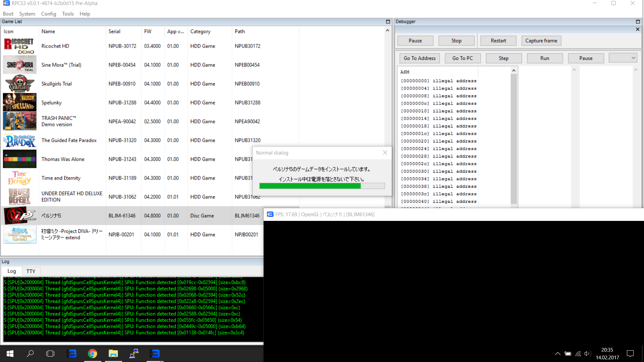The width and height of the screenshot is (644, 362).
Task: Float the Game List panel
Action: (x=388, y=21)
